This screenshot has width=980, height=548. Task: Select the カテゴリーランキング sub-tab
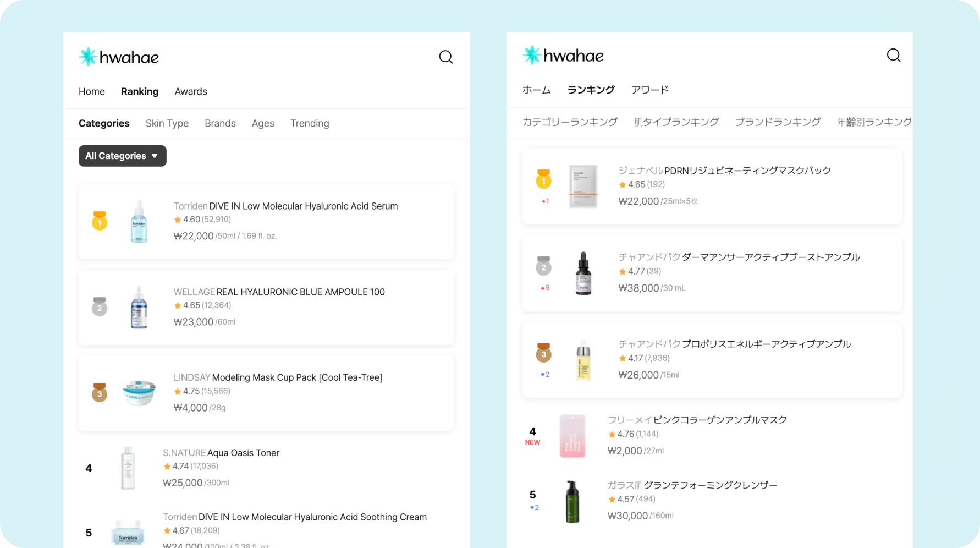pyautogui.click(x=570, y=122)
